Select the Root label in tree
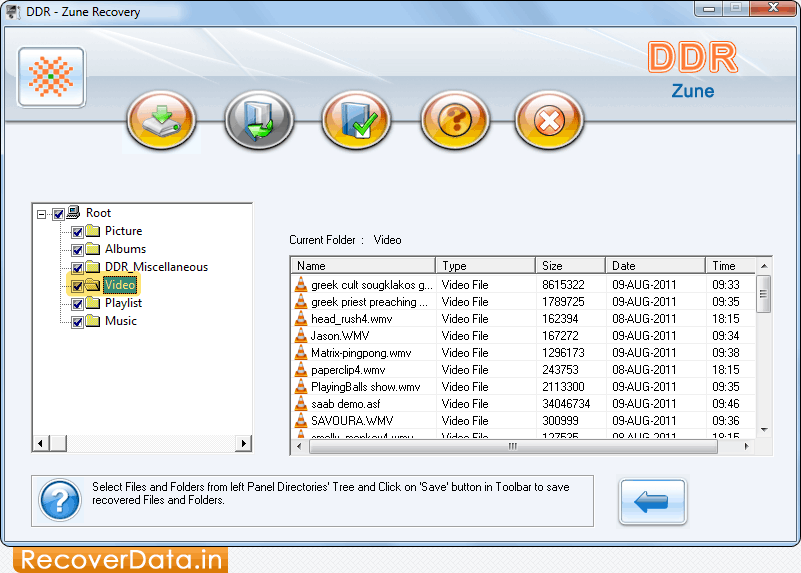 (x=98, y=212)
